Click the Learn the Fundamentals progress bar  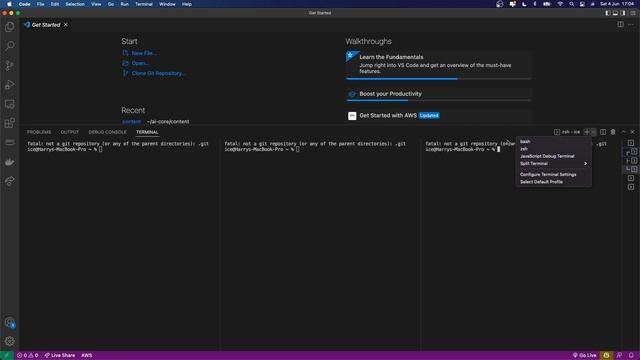coord(438,79)
